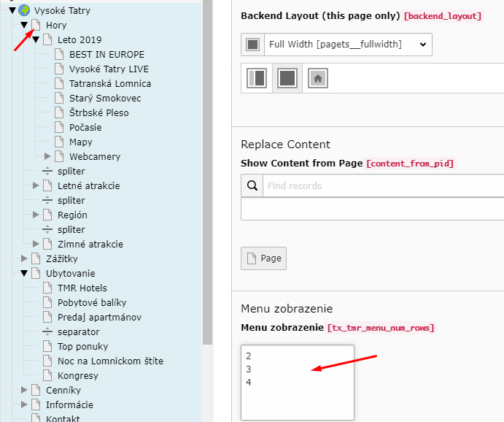Click the Page button
The height and width of the screenshot is (422, 504).
(x=263, y=258)
